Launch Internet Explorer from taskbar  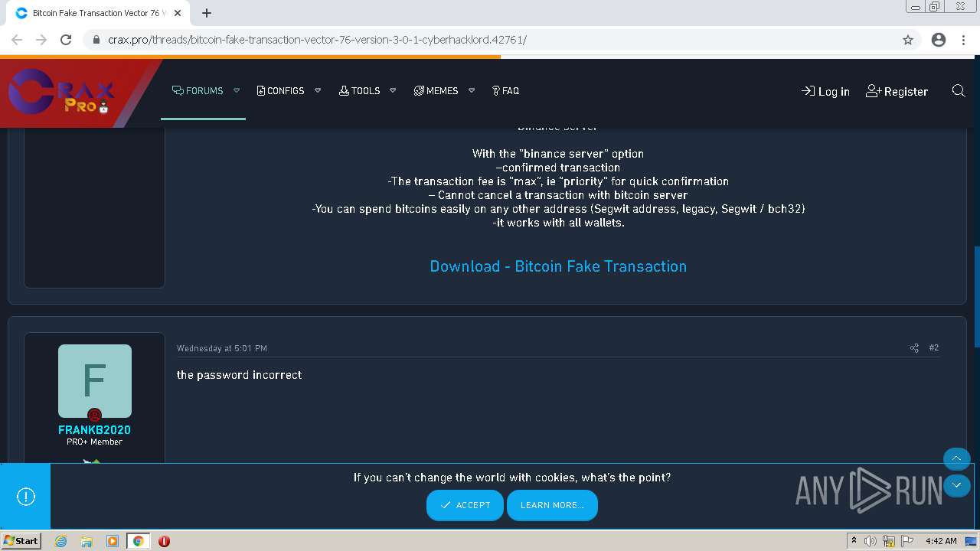coord(60,541)
